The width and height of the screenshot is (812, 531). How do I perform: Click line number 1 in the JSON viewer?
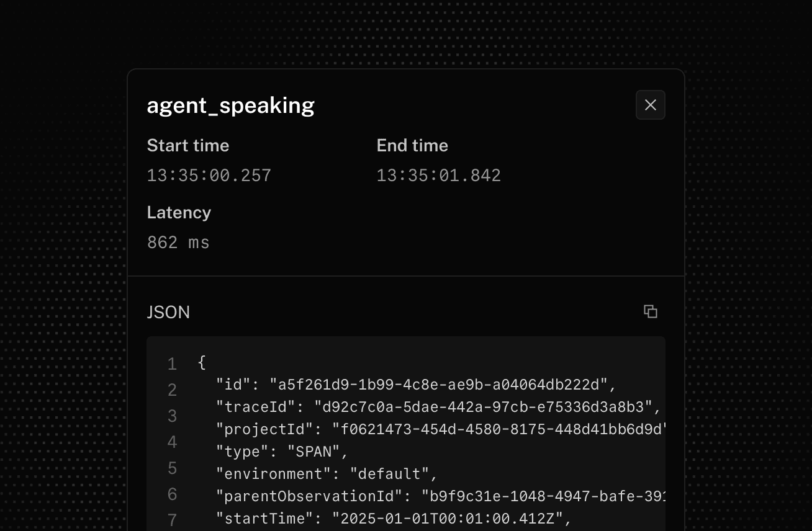pos(172,364)
